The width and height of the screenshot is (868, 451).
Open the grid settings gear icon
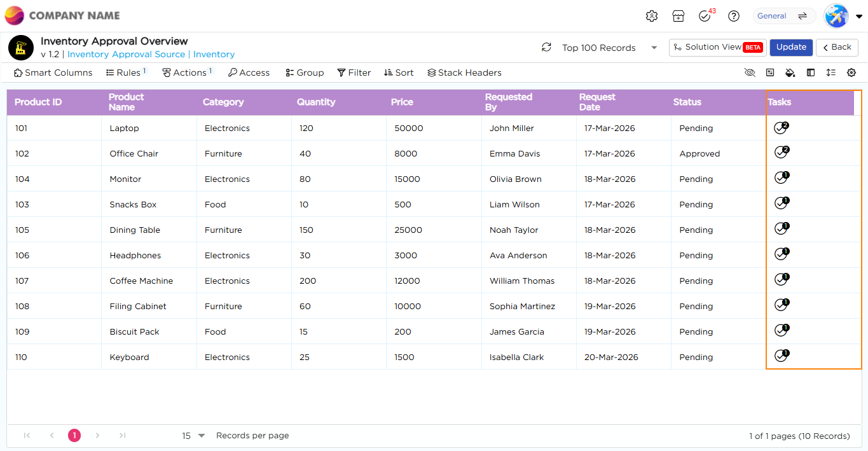click(x=851, y=73)
